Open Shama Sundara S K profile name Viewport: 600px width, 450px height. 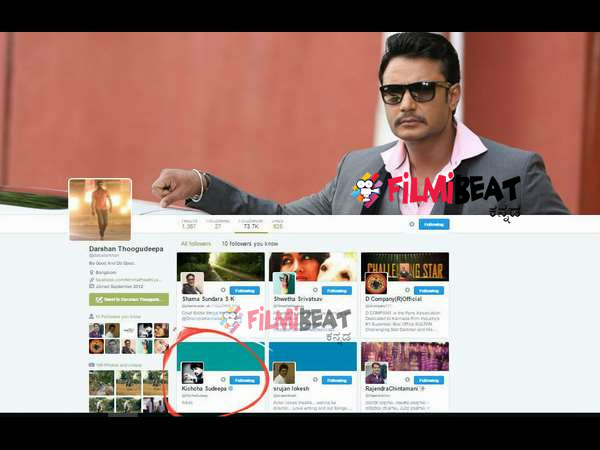(209, 299)
